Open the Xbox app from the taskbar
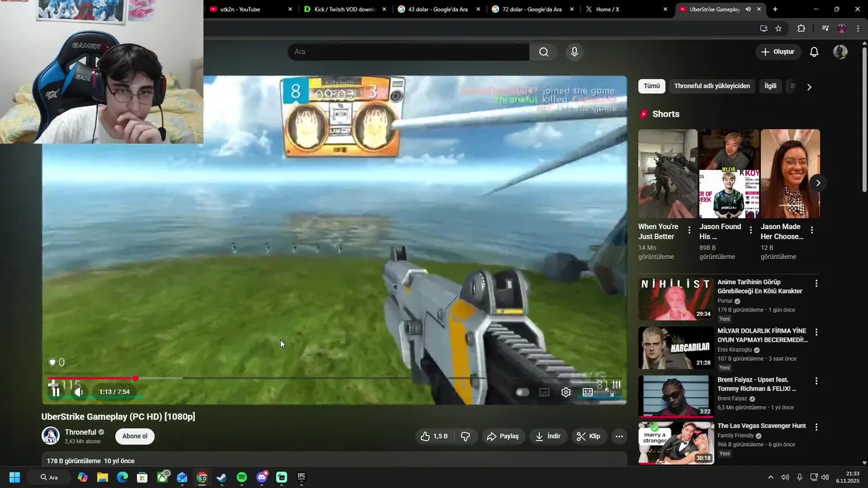 coord(163,477)
